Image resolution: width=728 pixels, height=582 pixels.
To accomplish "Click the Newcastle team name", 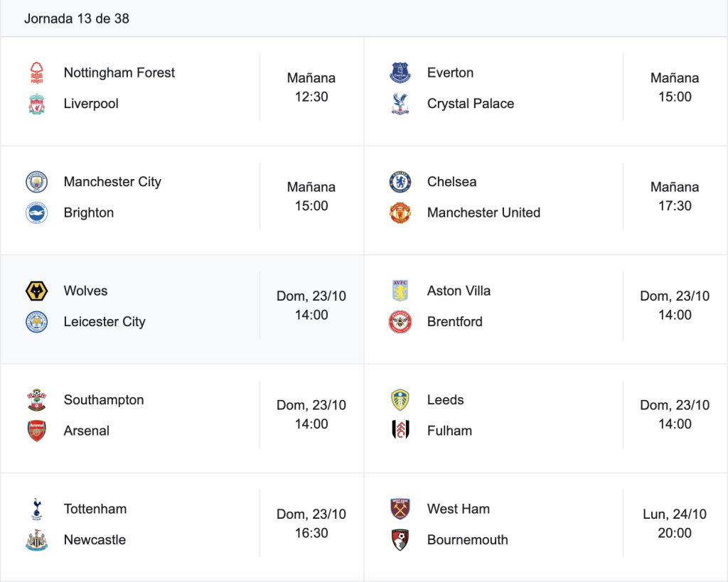I will coord(95,540).
